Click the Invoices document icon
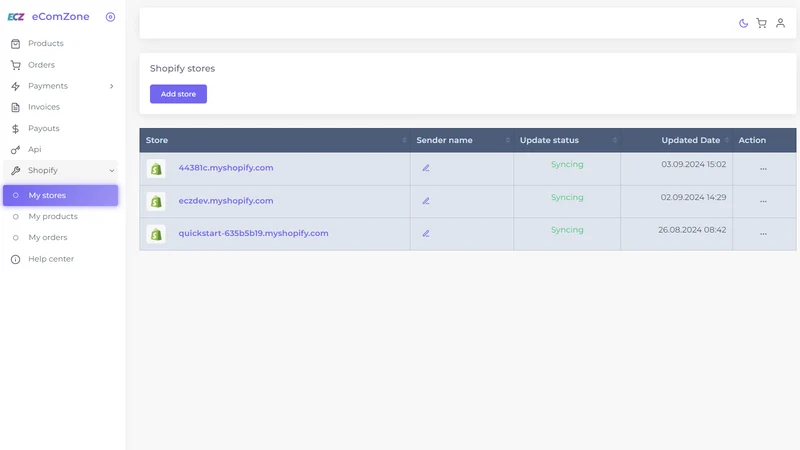Screen dimensions: 800x450 coord(15,107)
